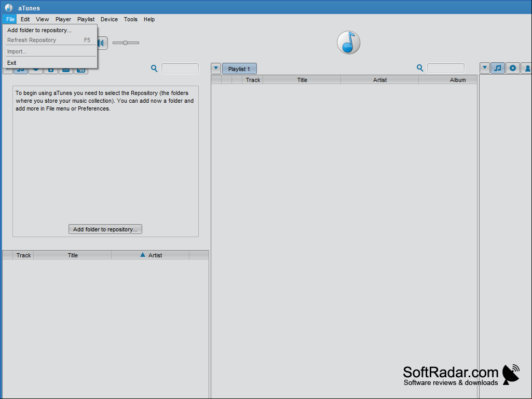Click the navigator search magnifier icon

[154, 68]
